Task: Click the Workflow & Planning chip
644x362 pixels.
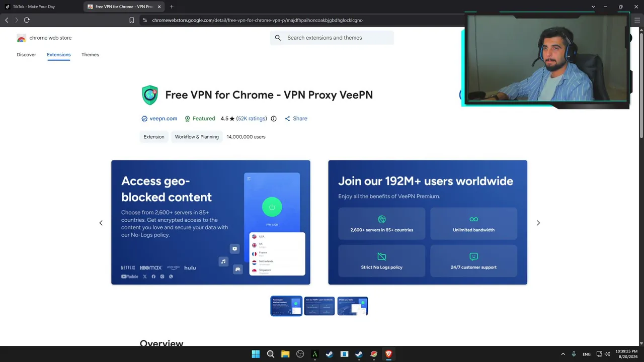Action: point(197,137)
